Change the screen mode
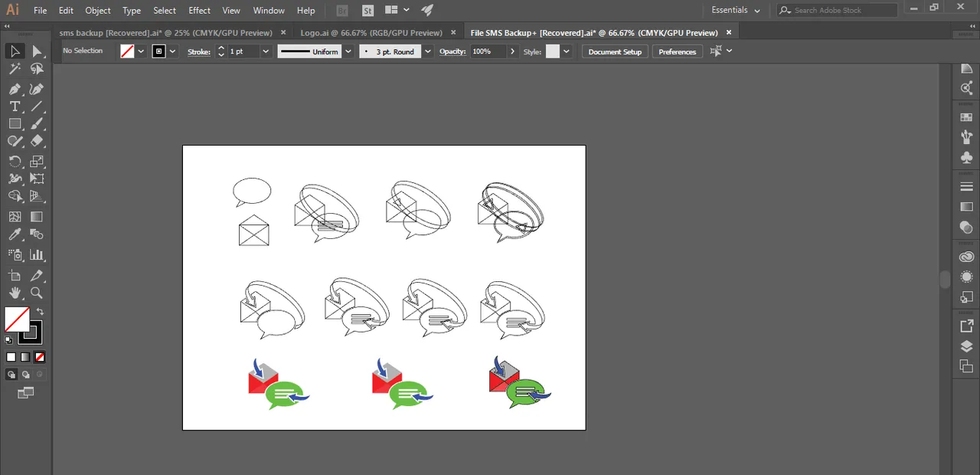Viewport: 980px width, 475px height. [x=26, y=393]
